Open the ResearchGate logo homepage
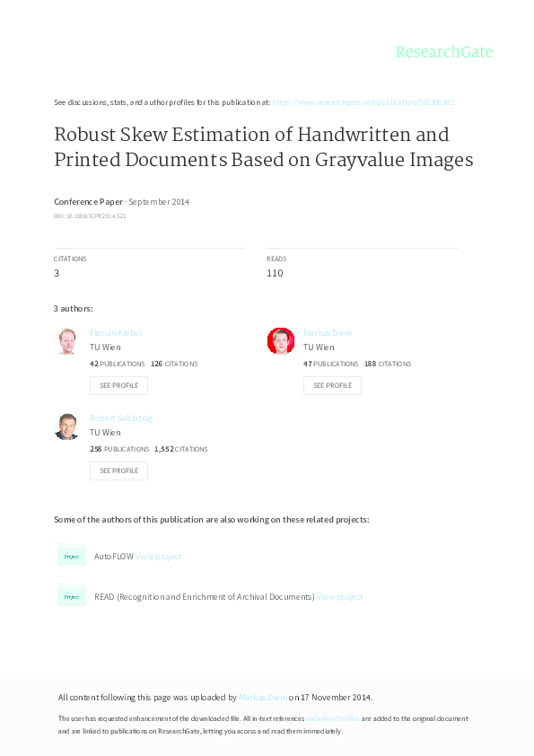 tap(444, 52)
